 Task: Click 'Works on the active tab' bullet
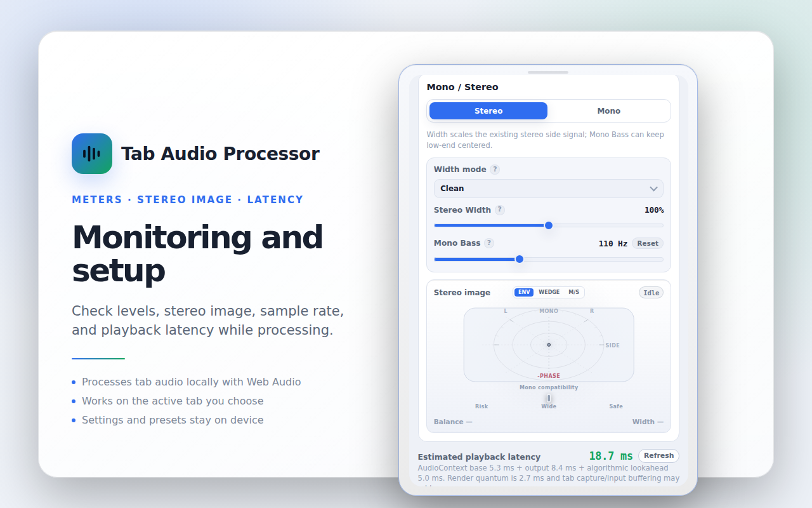point(173,401)
